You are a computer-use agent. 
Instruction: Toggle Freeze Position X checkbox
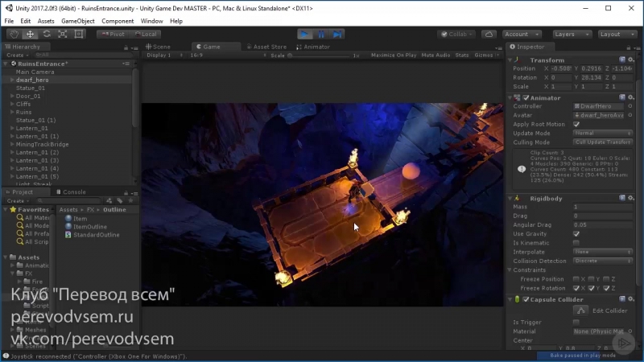pyautogui.click(x=576, y=279)
